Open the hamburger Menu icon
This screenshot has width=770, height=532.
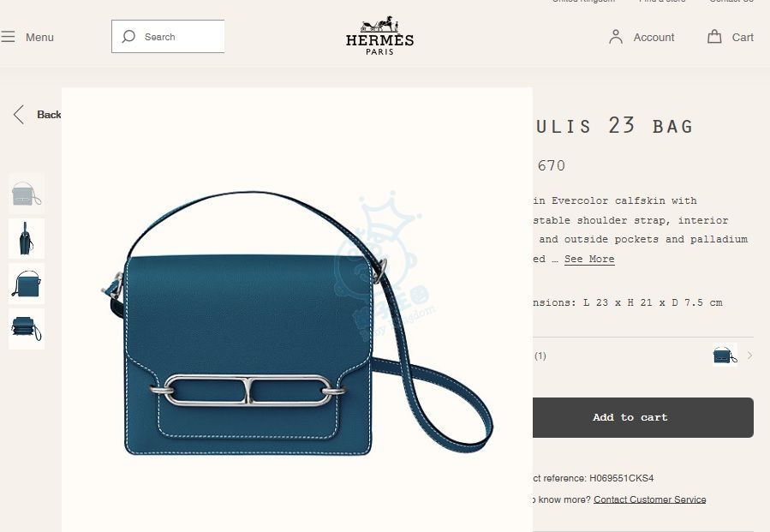8,37
